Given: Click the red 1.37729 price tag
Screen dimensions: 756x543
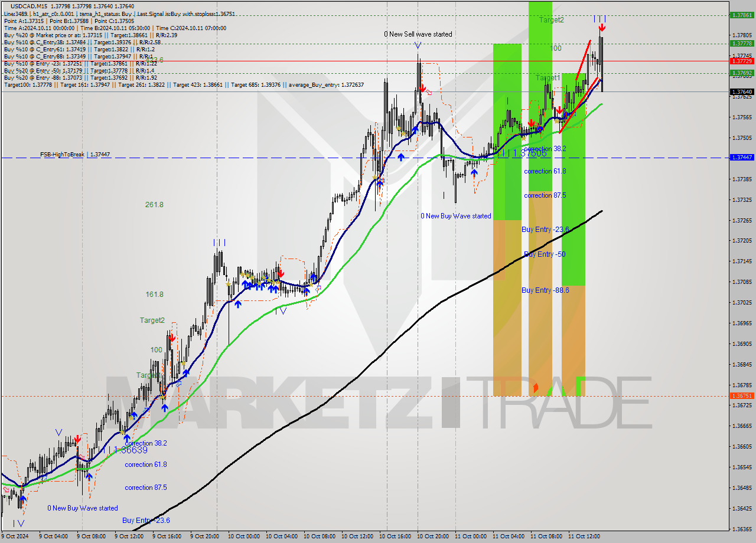Looking at the screenshot, I should pos(742,61).
